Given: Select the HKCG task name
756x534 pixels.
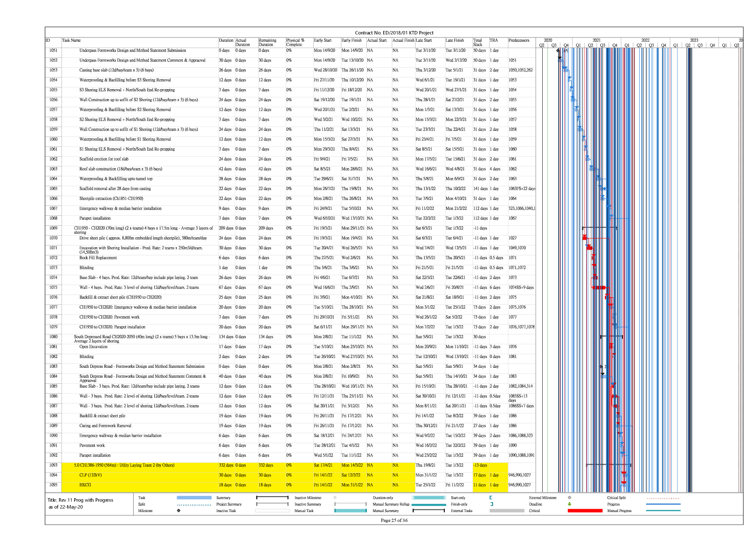Looking at the screenshot, I should pos(85,485).
